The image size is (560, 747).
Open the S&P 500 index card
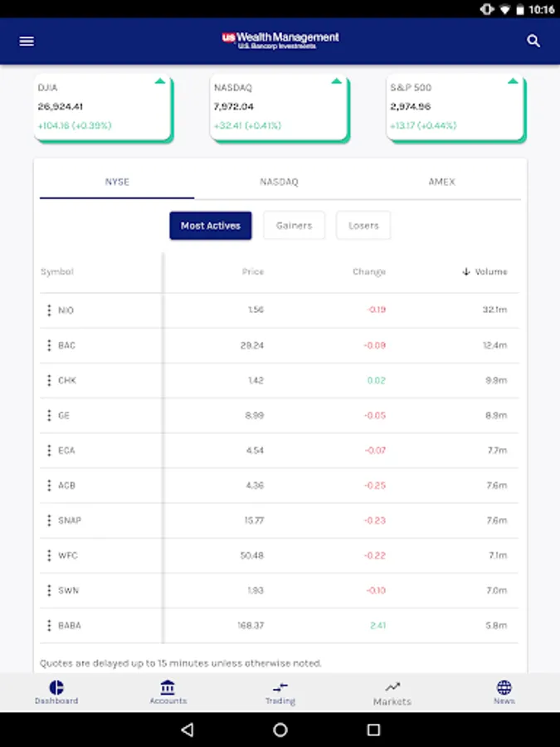pyautogui.click(x=455, y=107)
